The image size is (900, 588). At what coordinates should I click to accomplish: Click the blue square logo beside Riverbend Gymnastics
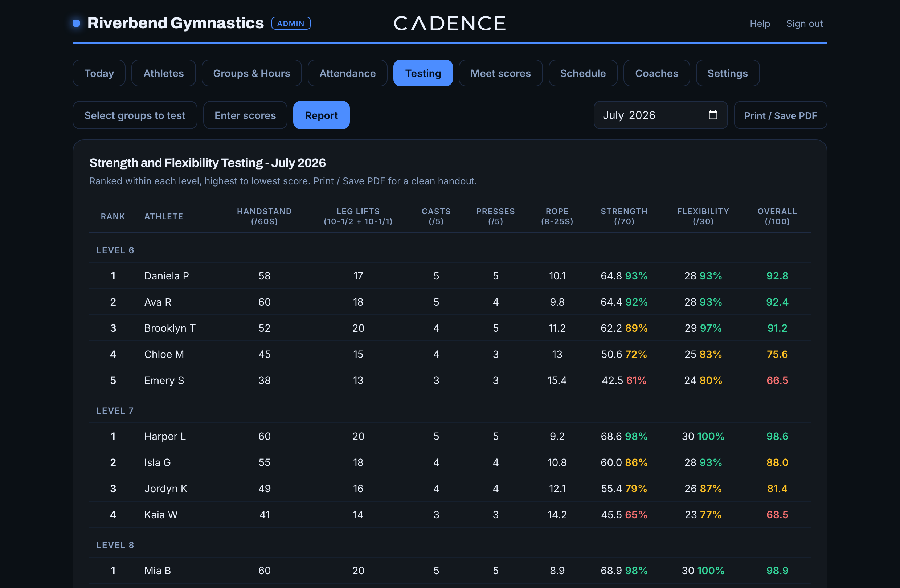pos(76,23)
